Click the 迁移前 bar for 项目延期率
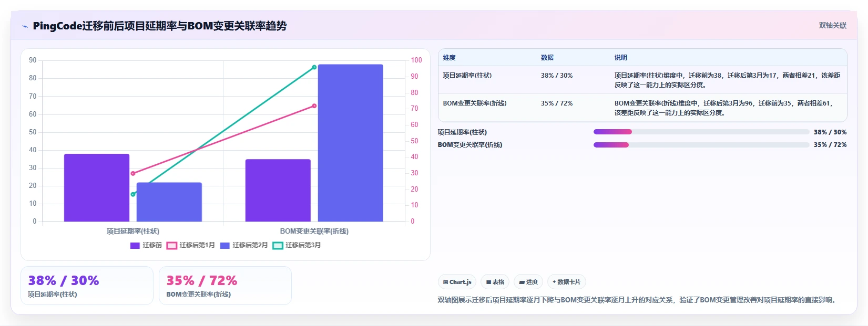Screen dimensions: 868x326 tap(97, 187)
